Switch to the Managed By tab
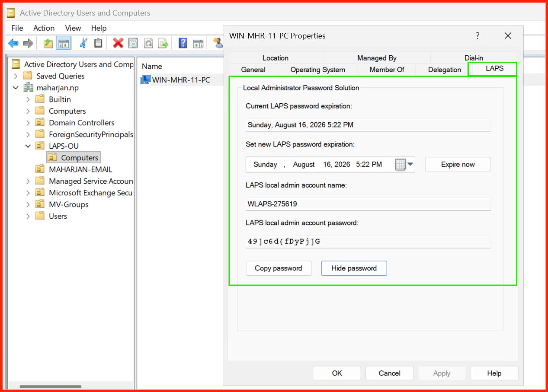 [377, 58]
